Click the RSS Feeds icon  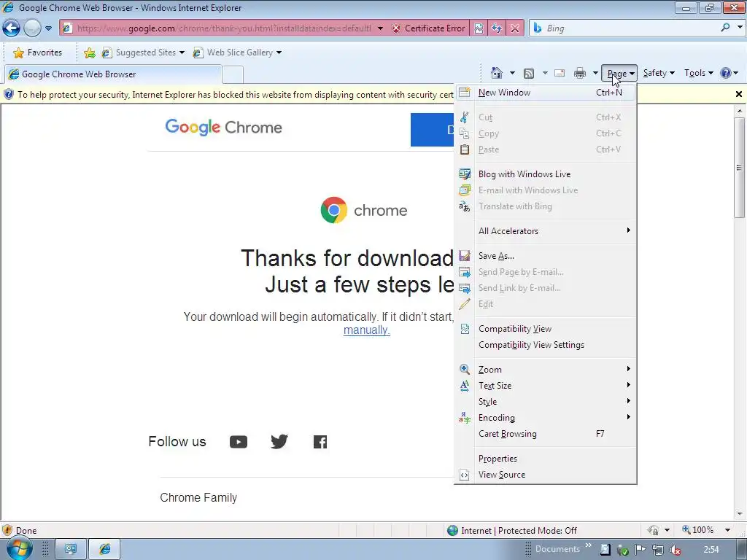(529, 74)
